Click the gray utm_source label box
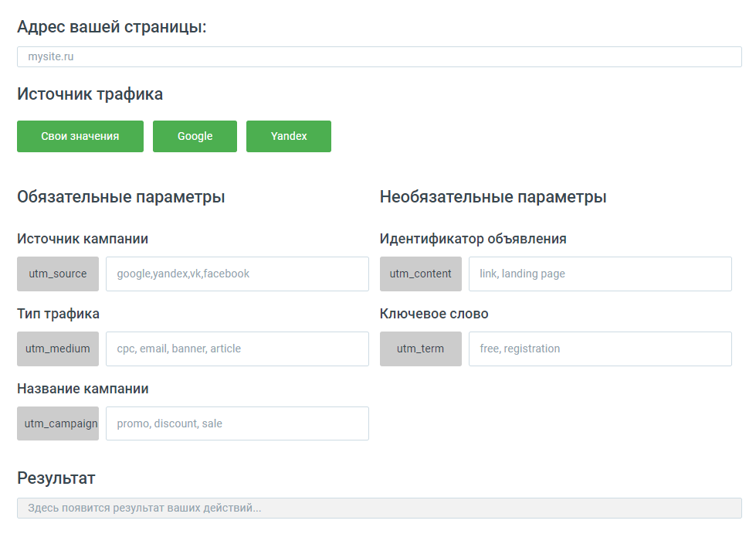Viewport: 756px width, 534px height. coord(58,274)
